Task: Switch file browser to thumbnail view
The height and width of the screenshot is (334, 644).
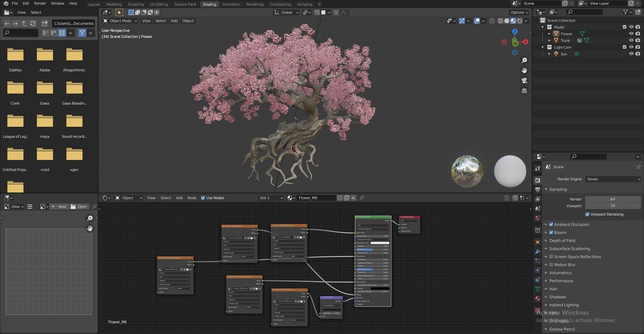Action: click(x=62, y=33)
